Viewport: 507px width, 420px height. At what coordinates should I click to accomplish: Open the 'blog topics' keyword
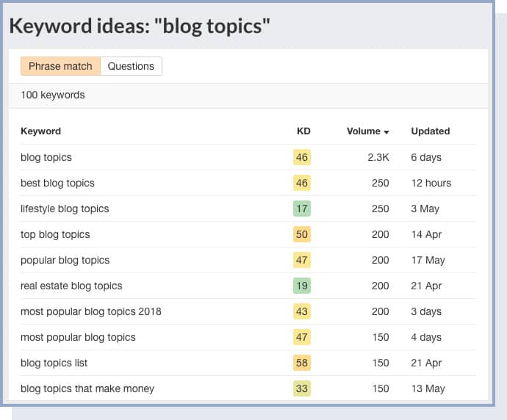46,157
